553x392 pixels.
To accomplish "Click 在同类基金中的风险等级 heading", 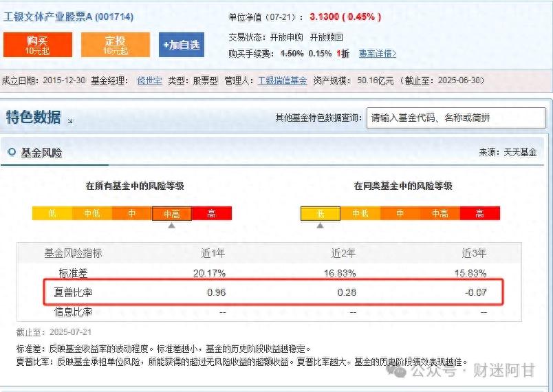I will 403,186.
